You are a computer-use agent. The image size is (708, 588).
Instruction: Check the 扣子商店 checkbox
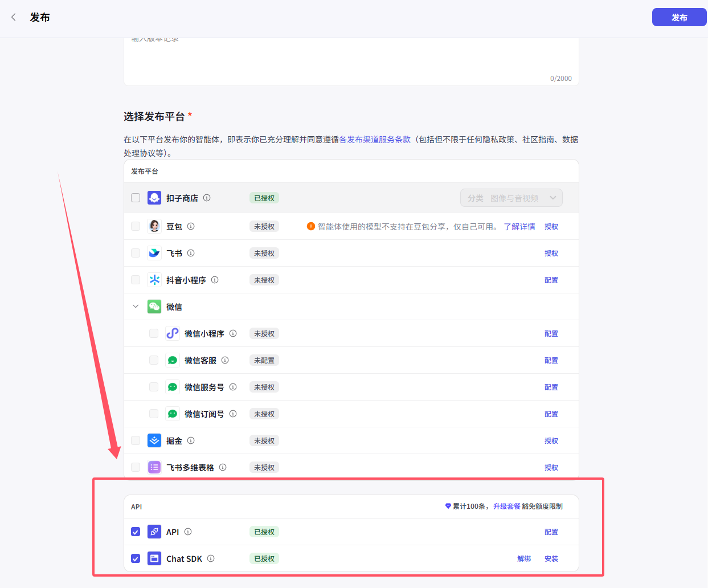coord(135,197)
